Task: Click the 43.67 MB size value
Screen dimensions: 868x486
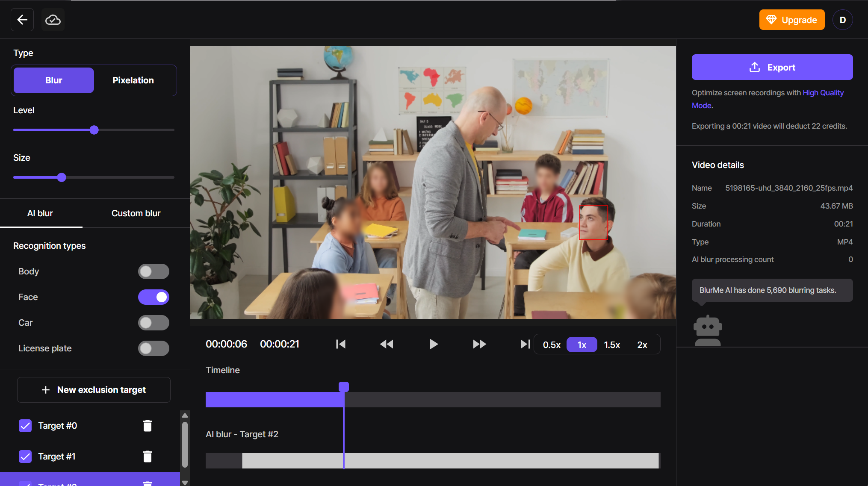Action: click(x=836, y=206)
